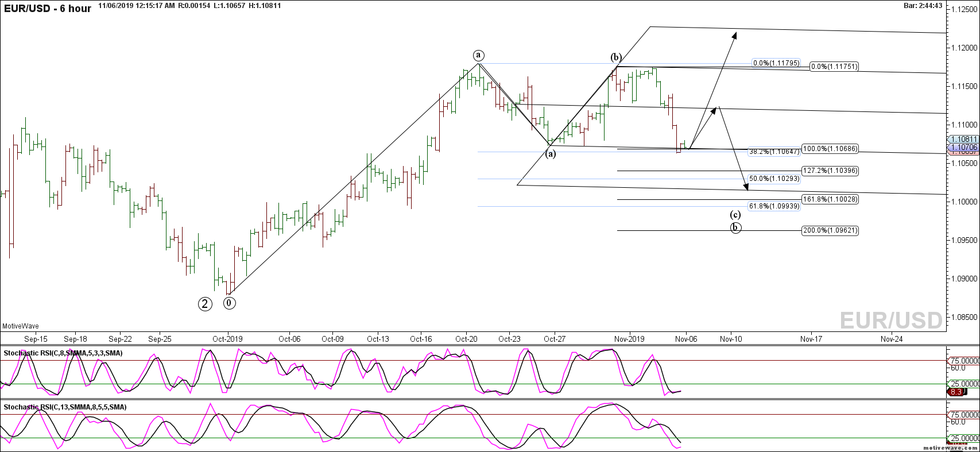The width and height of the screenshot is (980, 452).
Task: Select the circled "a" wave label at the October high
Action: [x=479, y=55]
